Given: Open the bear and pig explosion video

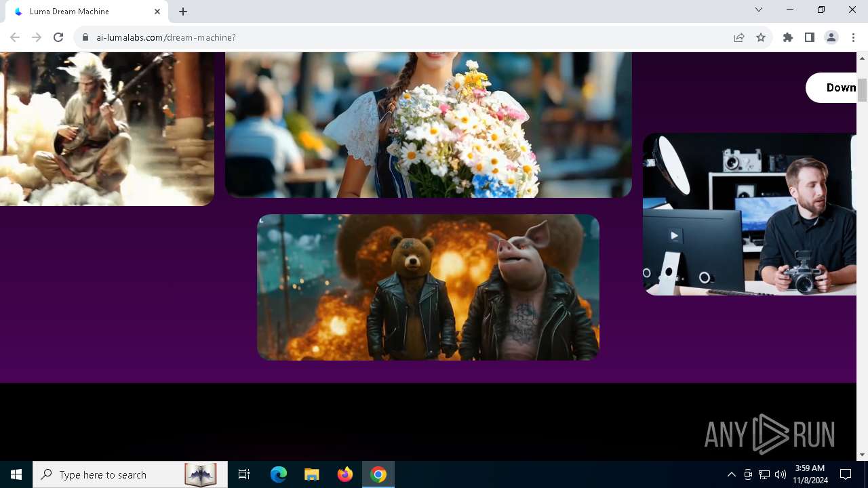Looking at the screenshot, I should pyautogui.click(x=429, y=287).
